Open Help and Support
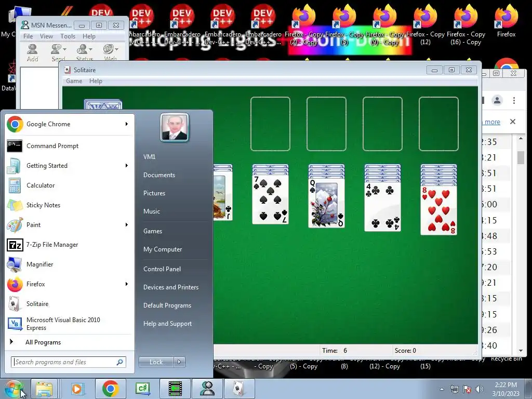The width and height of the screenshot is (532, 399). pyautogui.click(x=167, y=324)
